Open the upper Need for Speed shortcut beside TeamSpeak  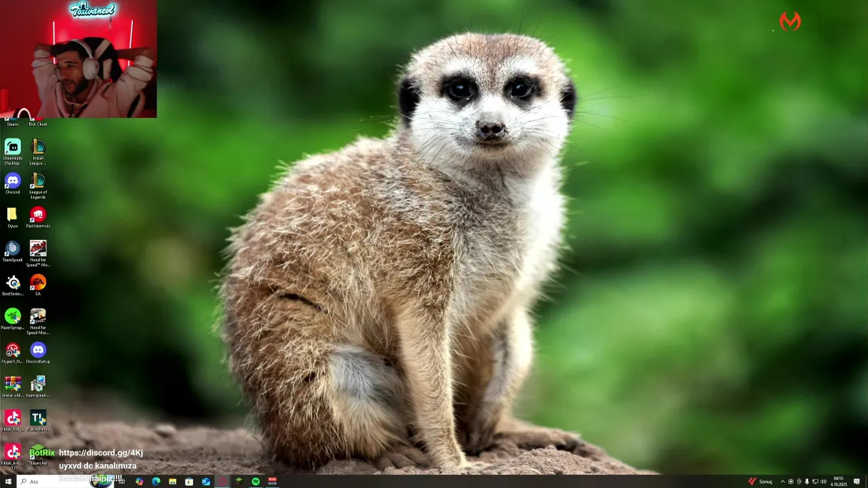pos(38,253)
